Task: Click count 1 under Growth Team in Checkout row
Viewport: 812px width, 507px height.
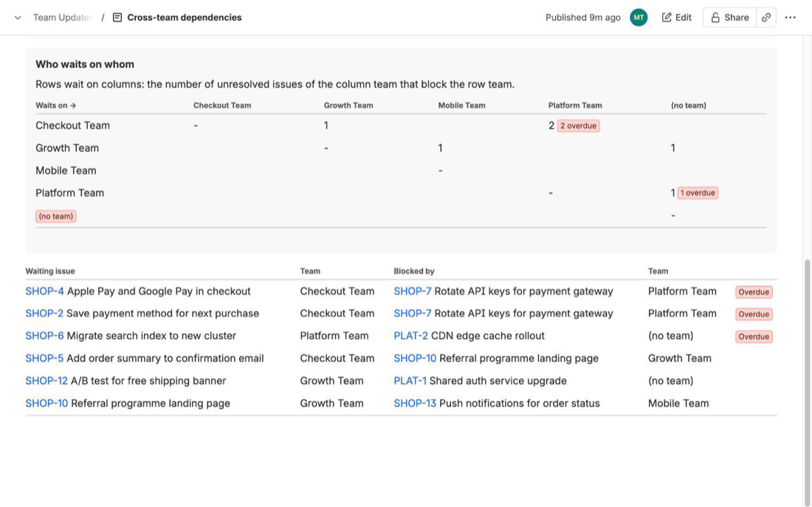Action: 326,125
